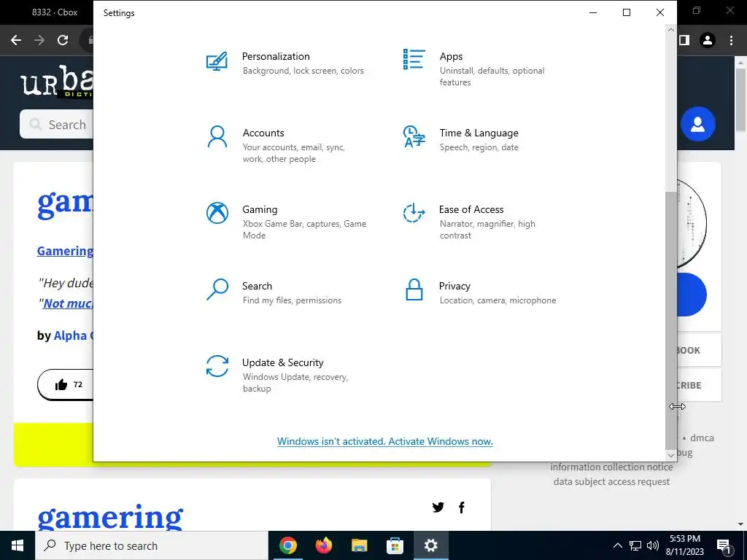Image resolution: width=747 pixels, height=560 pixels.
Task: Click the network tray icon
Action: (x=635, y=545)
